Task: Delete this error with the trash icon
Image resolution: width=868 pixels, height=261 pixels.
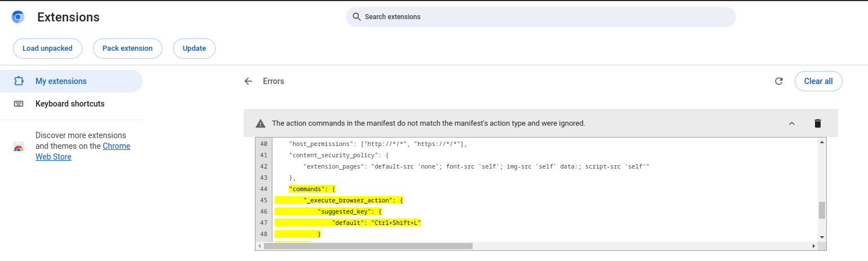Action: point(818,123)
